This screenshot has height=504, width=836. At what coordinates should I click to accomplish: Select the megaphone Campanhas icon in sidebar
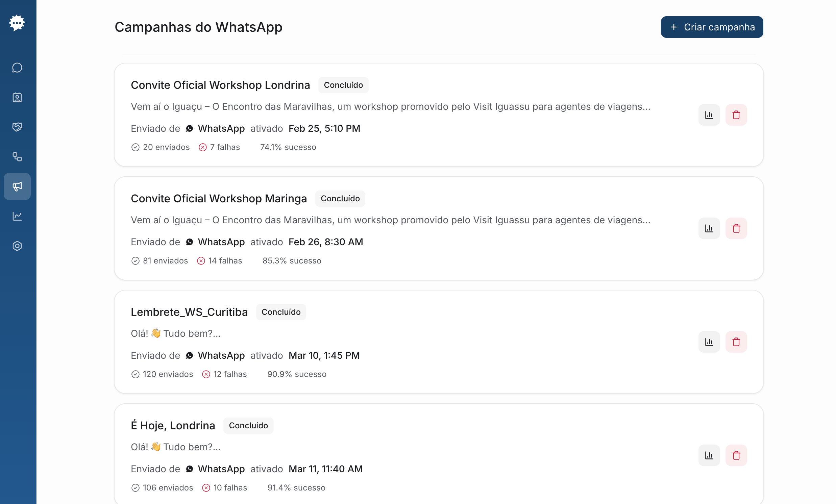(x=17, y=186)
